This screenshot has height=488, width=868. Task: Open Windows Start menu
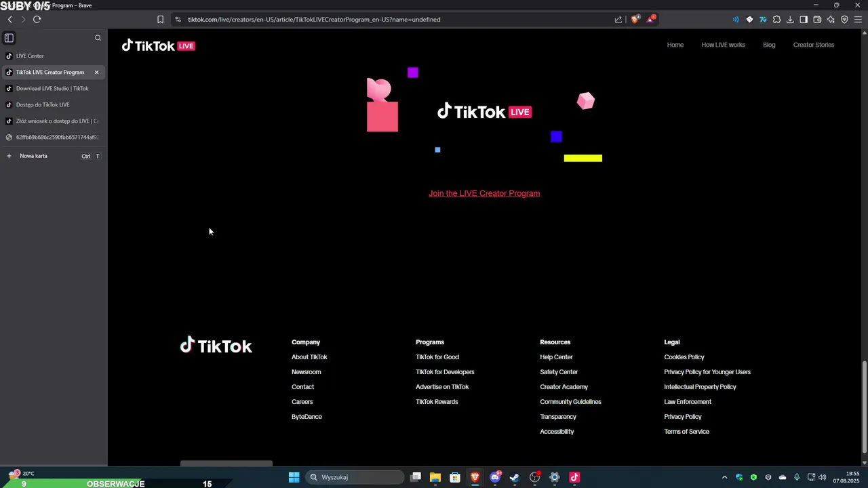[x=294, y=477]
